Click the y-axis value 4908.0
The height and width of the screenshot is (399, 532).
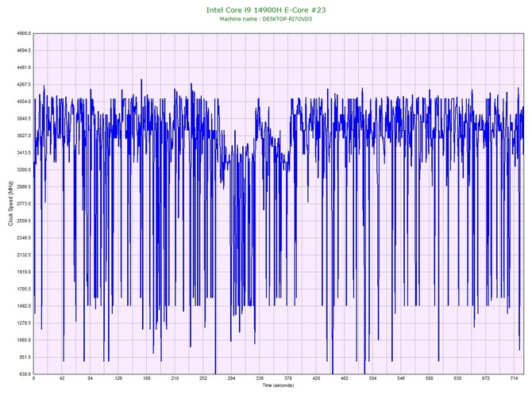pyautogui.click(x=24, y=33)
